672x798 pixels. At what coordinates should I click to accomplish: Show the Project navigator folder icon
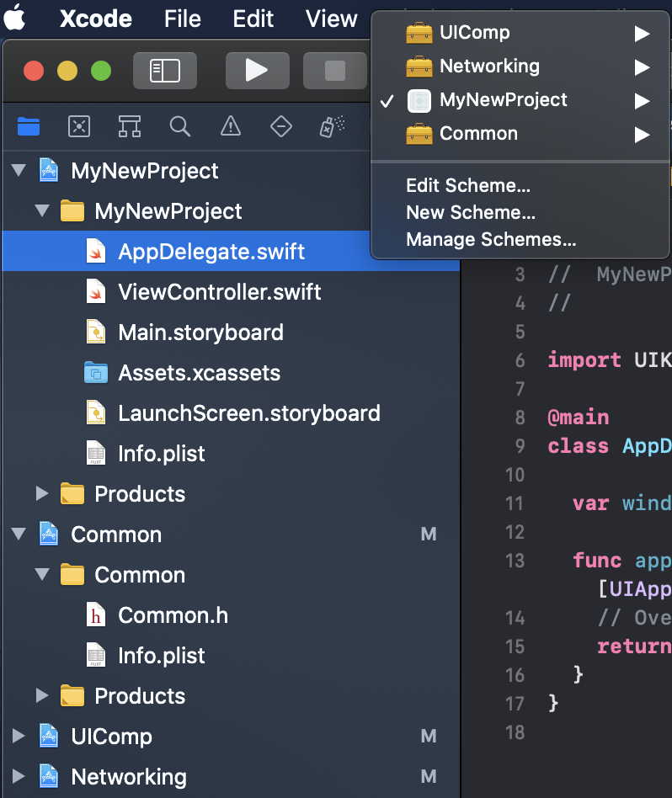tap(29, 126)
